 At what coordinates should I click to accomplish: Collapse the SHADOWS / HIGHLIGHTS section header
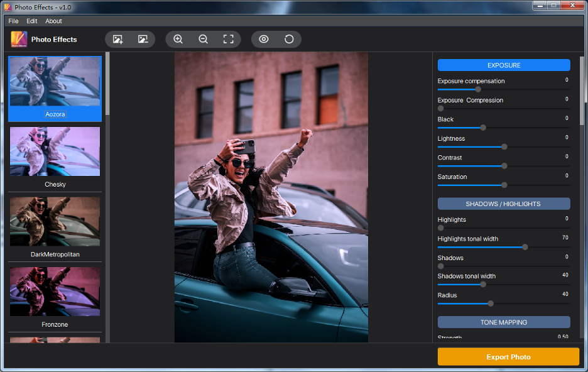503,204
